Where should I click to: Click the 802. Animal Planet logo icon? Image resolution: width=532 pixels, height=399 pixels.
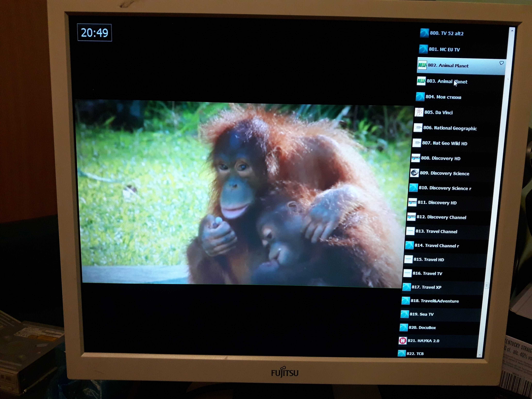tap(422, 65)
